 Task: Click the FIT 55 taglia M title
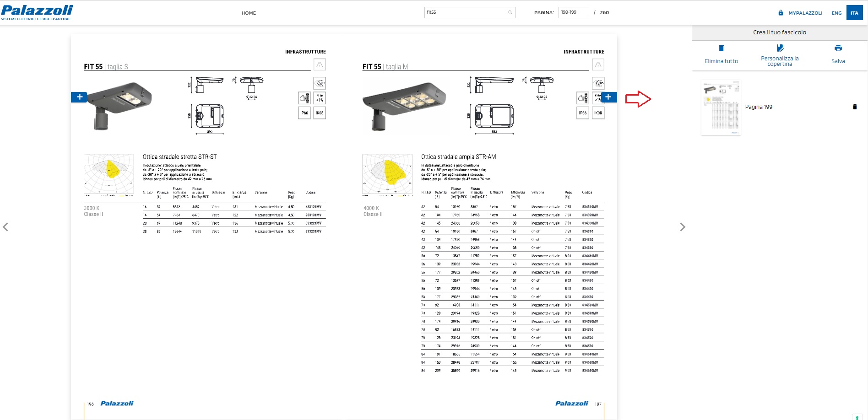[385, 67]
